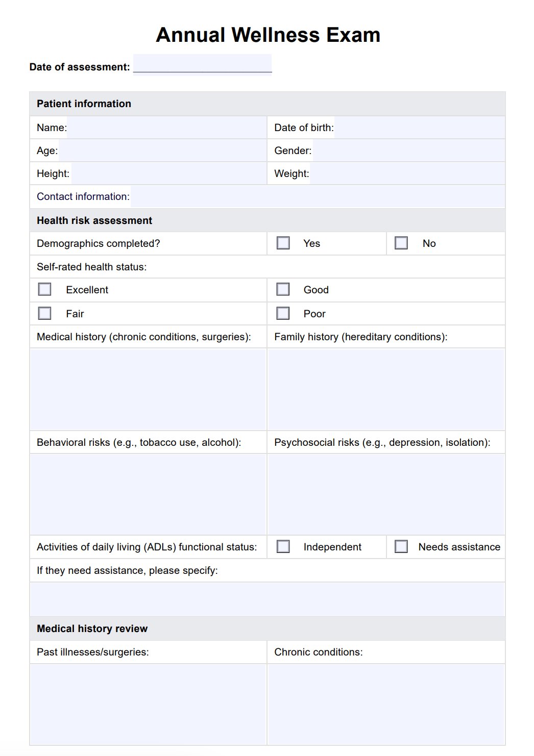Viewport: 534px width, 756px height.
Task: Select the Poor health status checkbox
Action: click(x=283, y=313)
